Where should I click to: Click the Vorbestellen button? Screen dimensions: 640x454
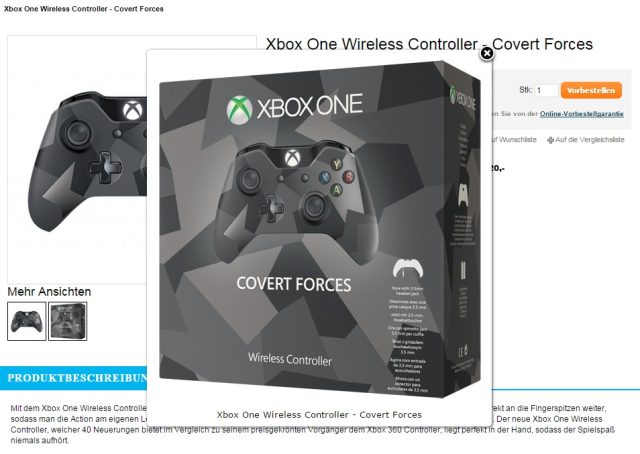click(591, 90)
